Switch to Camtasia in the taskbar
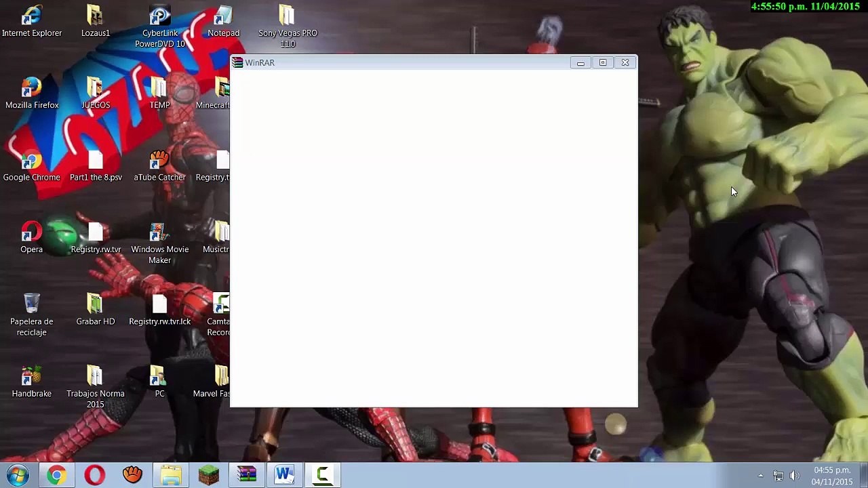Viewport: 868px width, 488px height. (x=322, y=475)
